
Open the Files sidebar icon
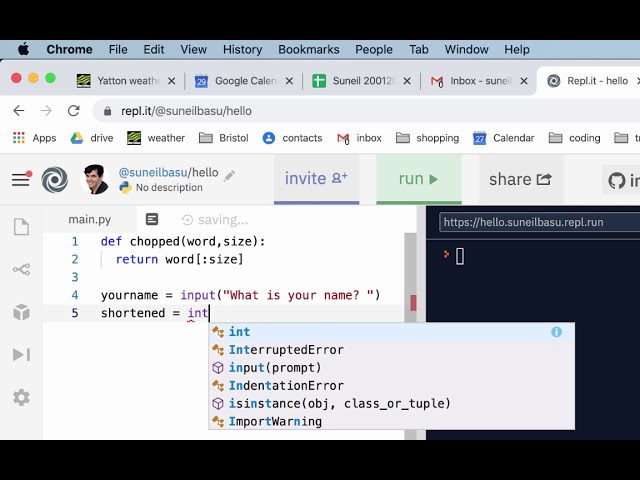point(21,227)
